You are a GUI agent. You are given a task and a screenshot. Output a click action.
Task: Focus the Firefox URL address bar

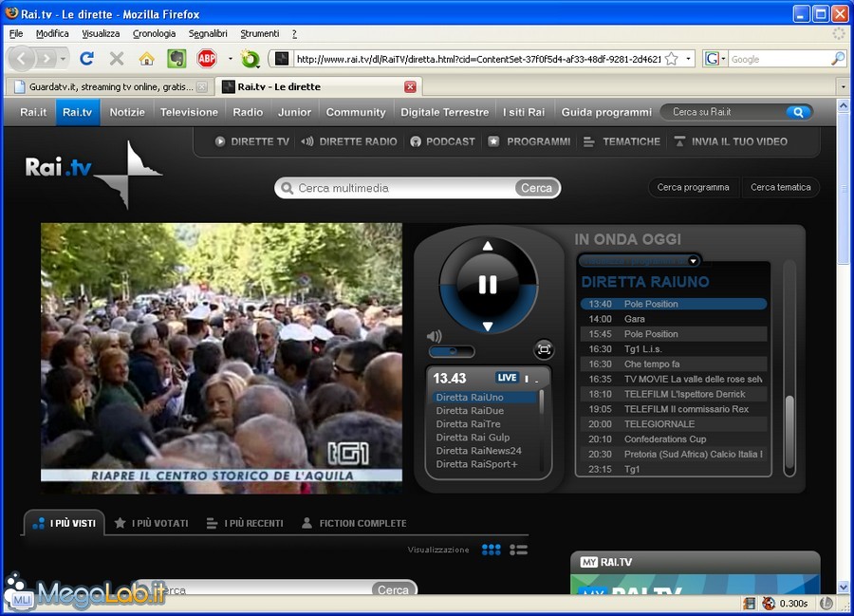(478, 59)
